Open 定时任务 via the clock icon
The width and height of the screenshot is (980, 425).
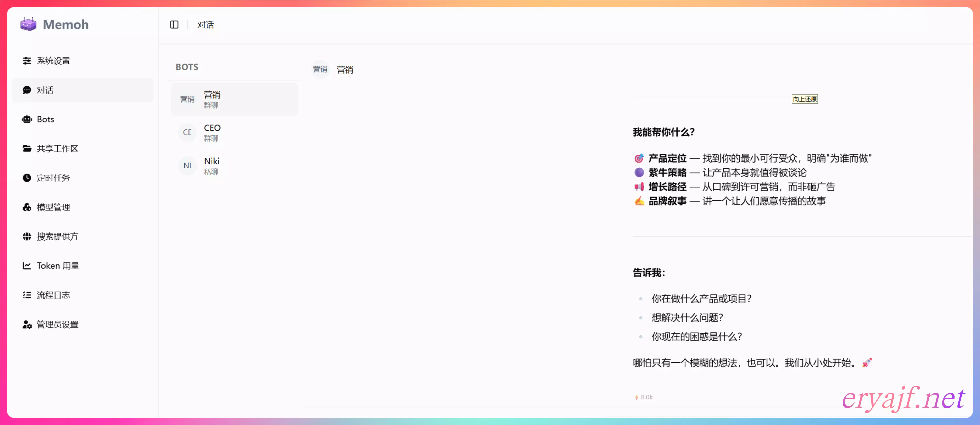click(27, 178)
